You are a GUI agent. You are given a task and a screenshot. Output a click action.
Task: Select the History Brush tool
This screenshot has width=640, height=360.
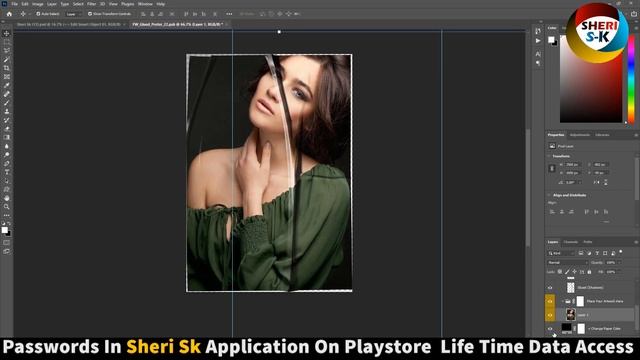pos(7,120)
